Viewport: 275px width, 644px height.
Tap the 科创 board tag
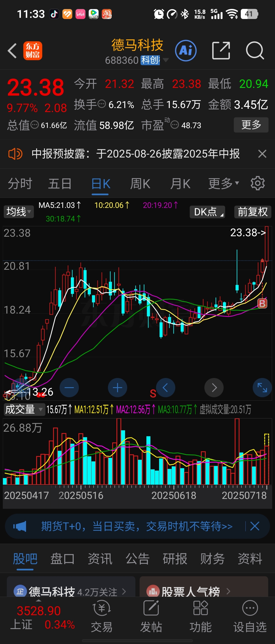[150, 60]
